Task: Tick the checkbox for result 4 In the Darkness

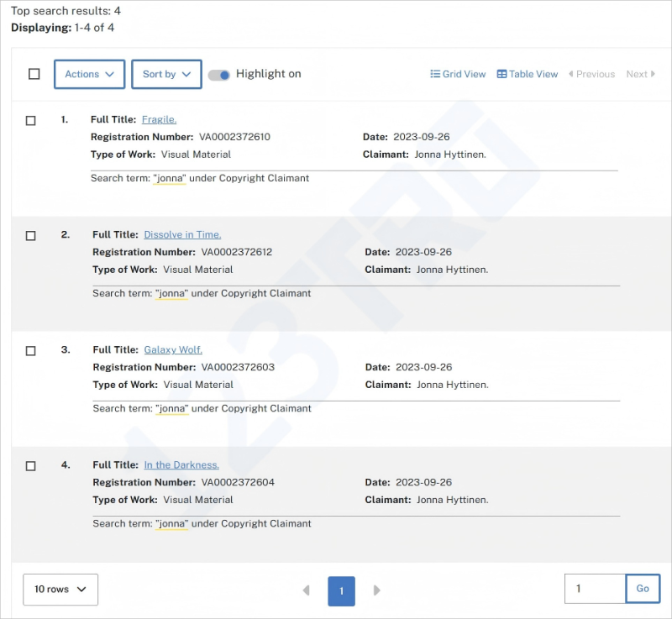Action: pyautogui.click(x=31, y=465)
